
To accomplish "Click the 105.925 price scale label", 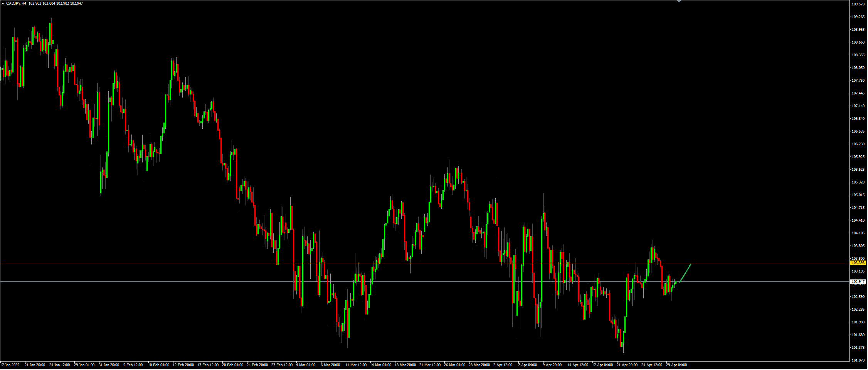I will coord(858,157).
